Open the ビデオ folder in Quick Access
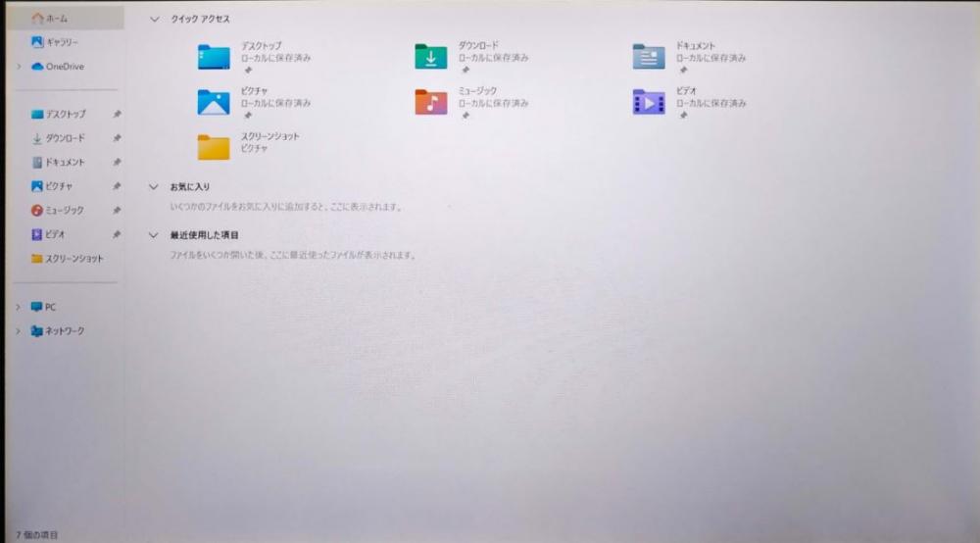 click(x=648, y=103)
